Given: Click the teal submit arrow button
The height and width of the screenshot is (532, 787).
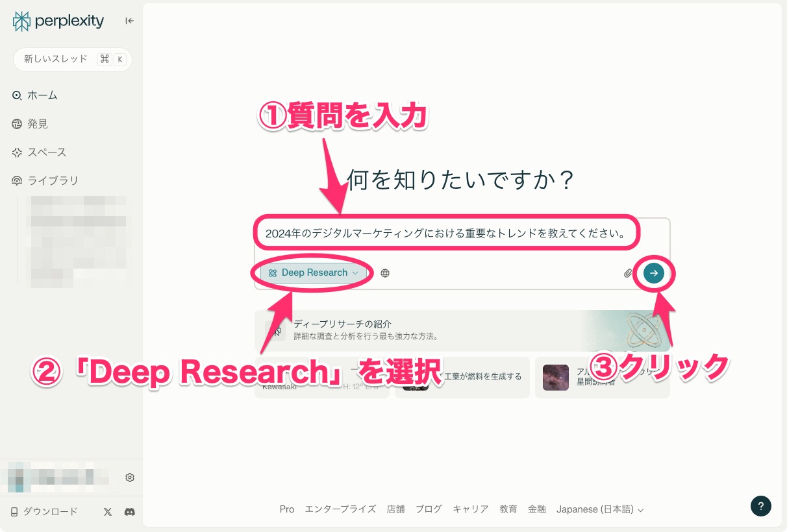Looking at the screenshot, I should [x=653, y=273].
